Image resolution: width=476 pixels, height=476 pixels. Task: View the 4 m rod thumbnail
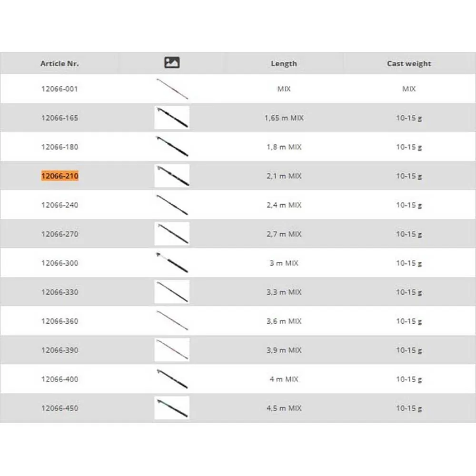172,379
